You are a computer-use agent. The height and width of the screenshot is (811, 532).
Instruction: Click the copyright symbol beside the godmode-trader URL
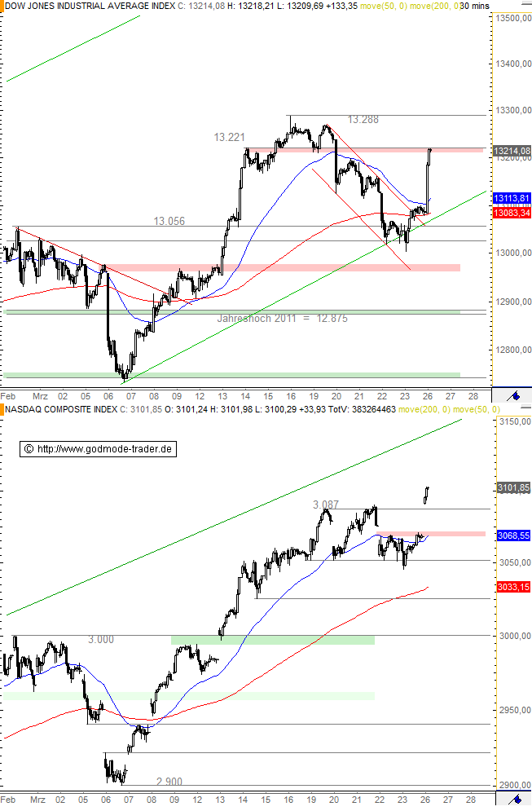coord(29,449)
